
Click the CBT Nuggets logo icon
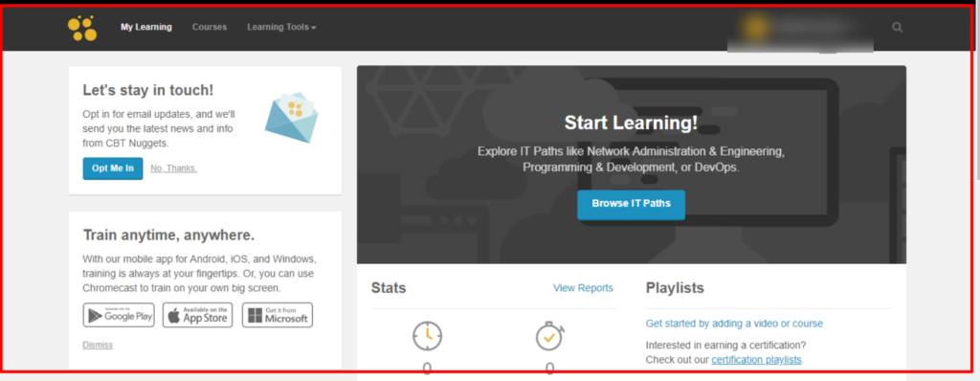tap(82, 28)
